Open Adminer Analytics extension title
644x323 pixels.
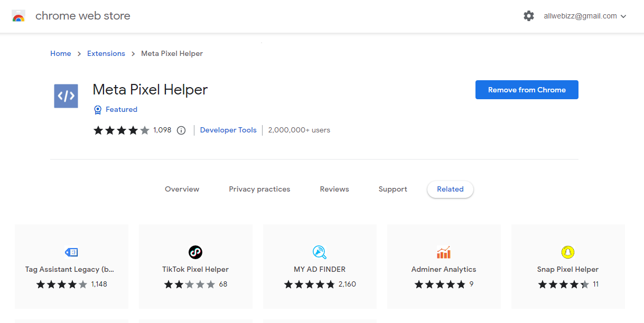(444, 269)
